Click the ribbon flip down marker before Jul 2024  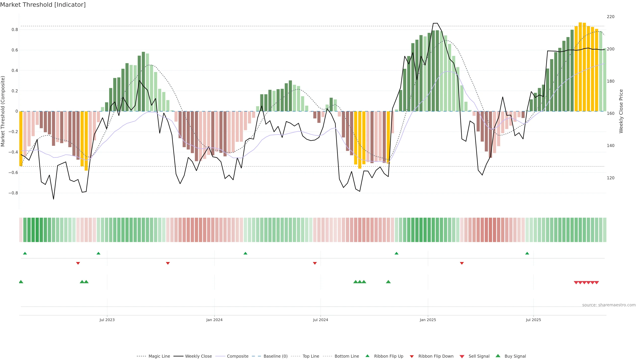pyautogui.click(x=315, y=263)
